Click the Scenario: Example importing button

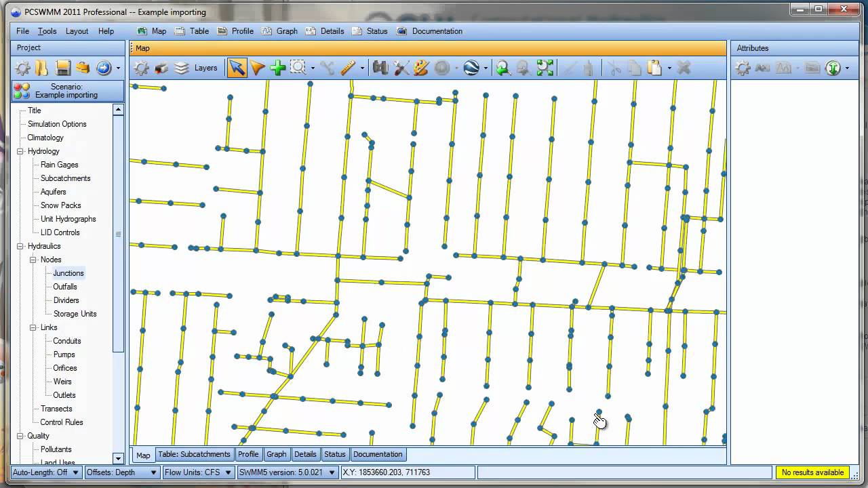pyautogui.click(x=67, y=91)
